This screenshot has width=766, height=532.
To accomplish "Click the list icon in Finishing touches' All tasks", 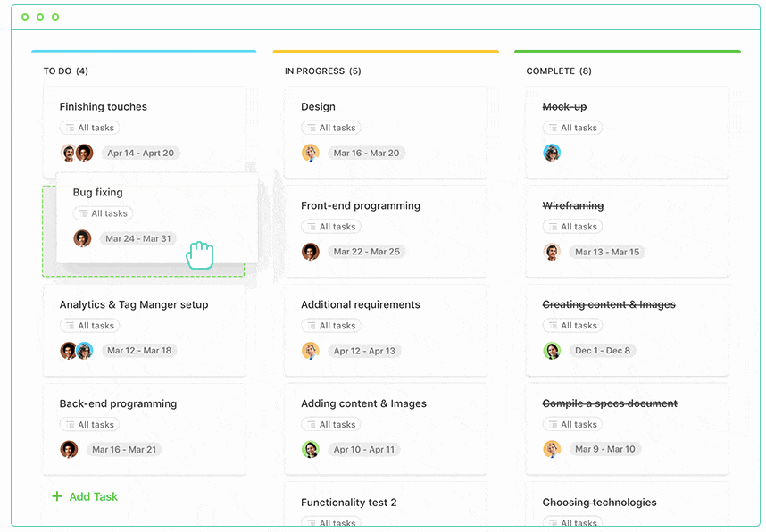I will (x=71, y=128).
